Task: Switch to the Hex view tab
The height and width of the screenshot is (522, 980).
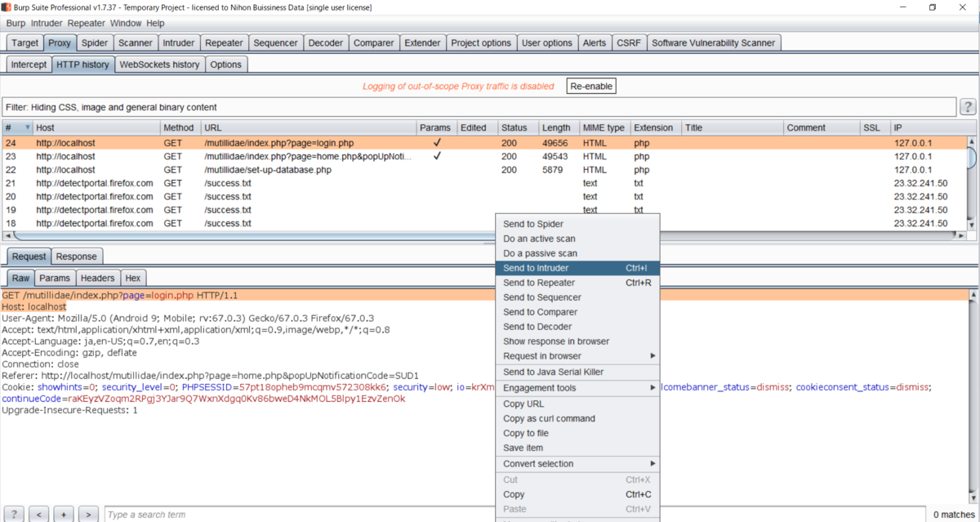Action: 132,279
